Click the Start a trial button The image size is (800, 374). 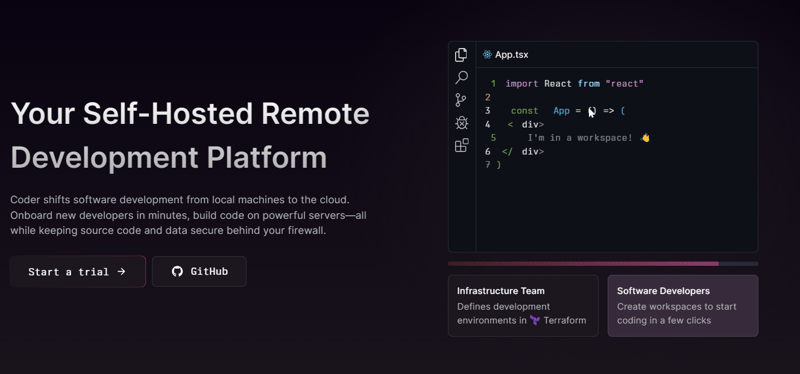[78, 271]
